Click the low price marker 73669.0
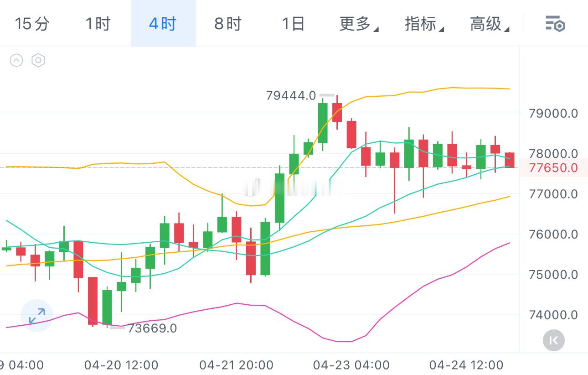Image resolution: width=588 pixels, height=375 pixels. [x=153, y=328]
